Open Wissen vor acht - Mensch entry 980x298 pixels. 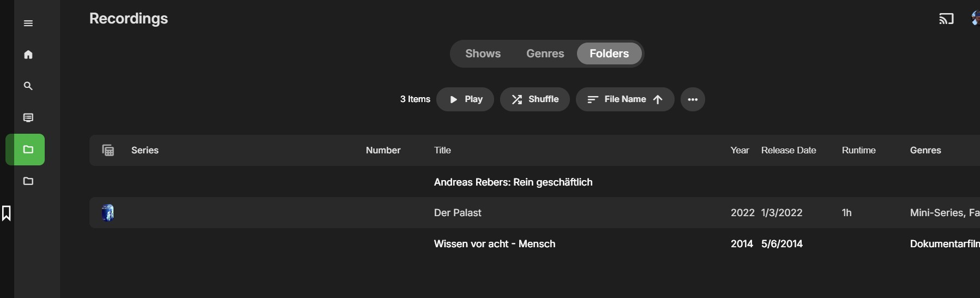[494, 244]
